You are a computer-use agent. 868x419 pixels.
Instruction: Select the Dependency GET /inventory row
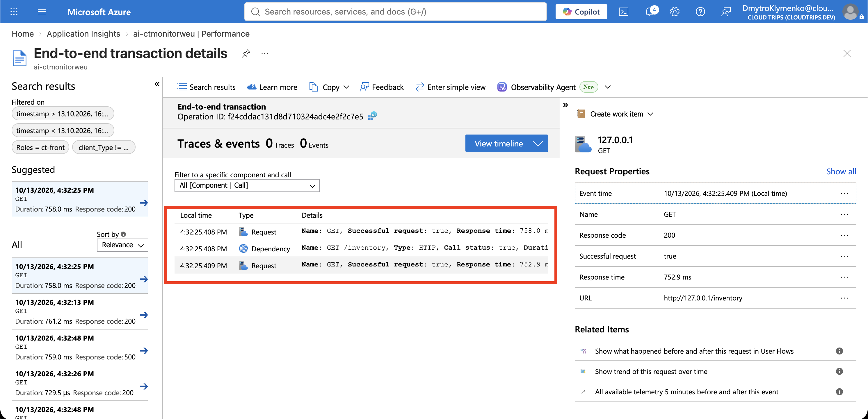coord(361,248)
